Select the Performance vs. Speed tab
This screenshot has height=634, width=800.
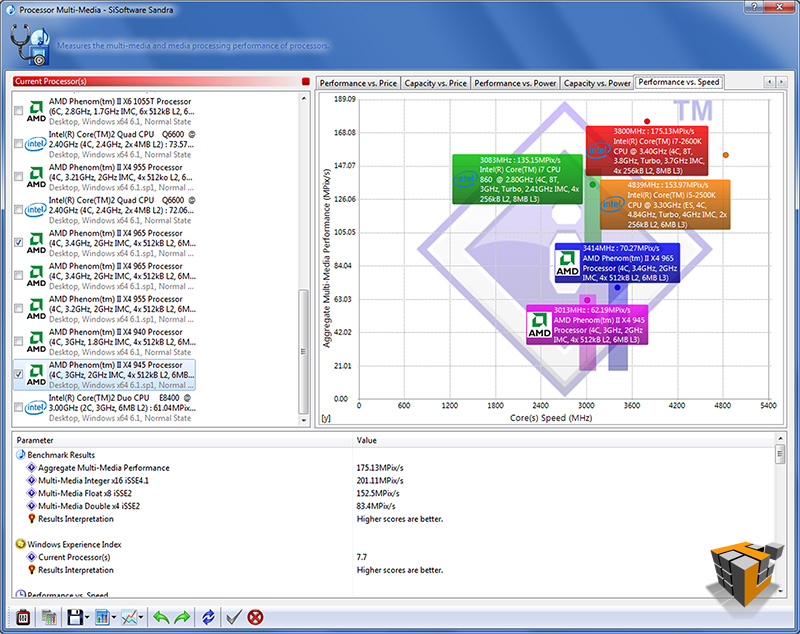(x=679, y=82)
